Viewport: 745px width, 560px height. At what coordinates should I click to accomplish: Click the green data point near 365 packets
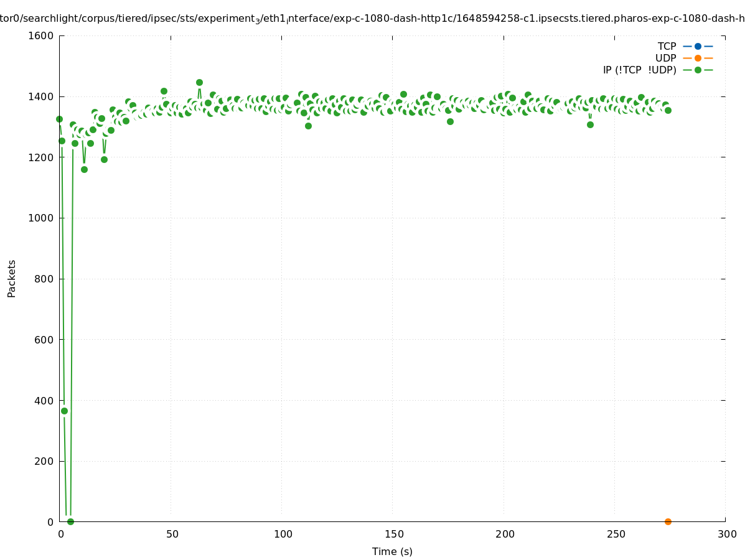click(x=64, y=411)
